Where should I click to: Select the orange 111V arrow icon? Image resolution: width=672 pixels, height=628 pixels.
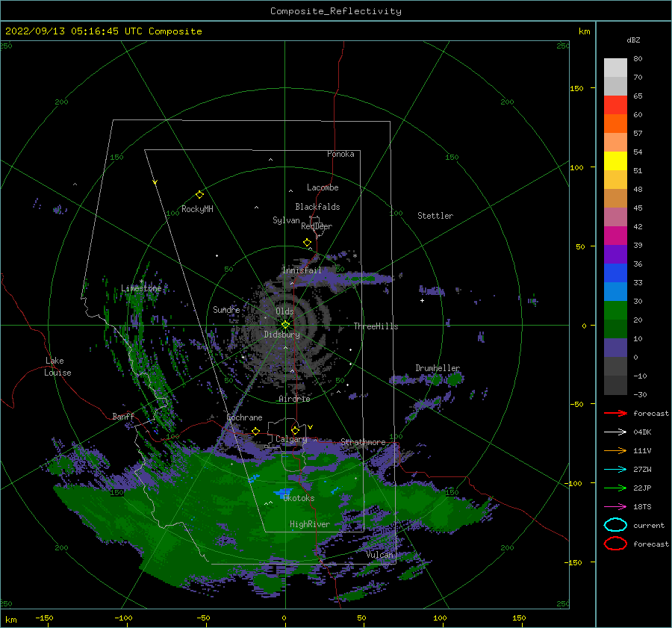[x=615, y=450]
